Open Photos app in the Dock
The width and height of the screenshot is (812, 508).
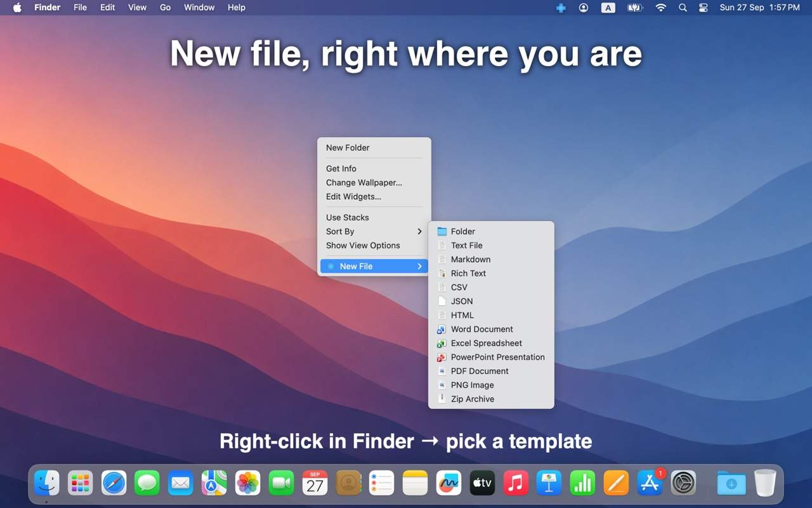point(247,483)
